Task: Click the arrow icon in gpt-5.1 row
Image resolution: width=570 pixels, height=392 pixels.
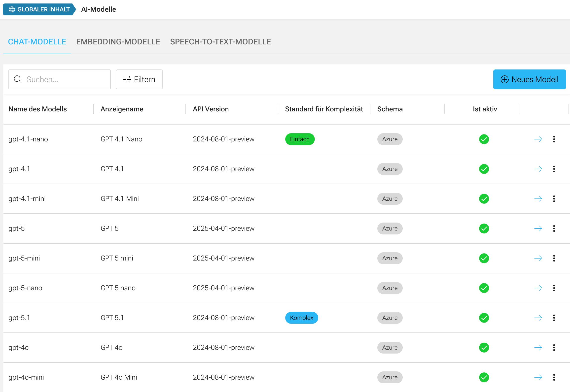Action: pos(538,318)
